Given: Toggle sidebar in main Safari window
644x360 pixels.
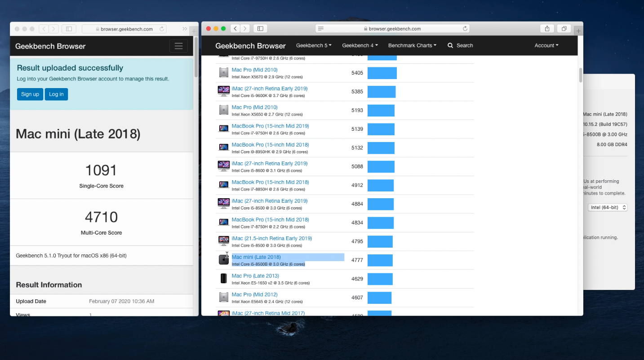Looking at the screenshot, I should (x=260, y=29).
